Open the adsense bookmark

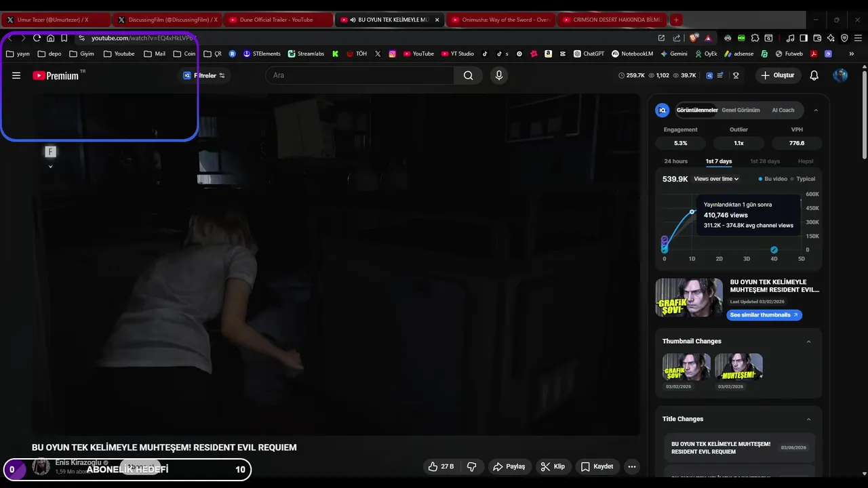tap(738, 54)
